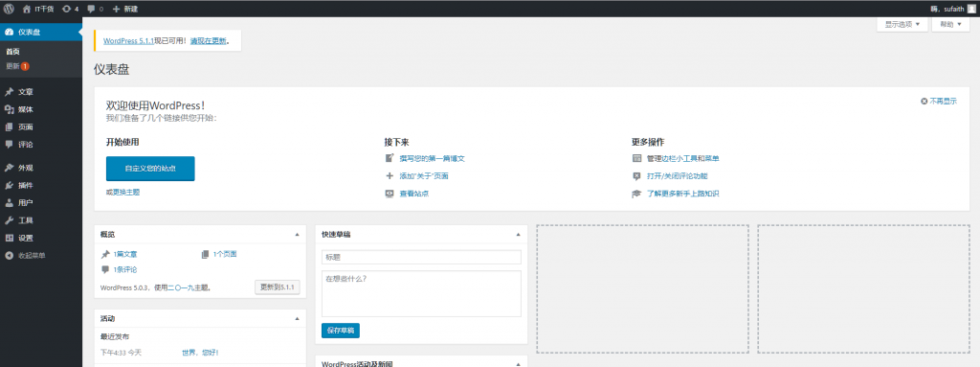Image resolution: width=980 pixels, height=367 pixels.
Task: Click the 更新到5.1.1 button
Action: pos(278,287)
